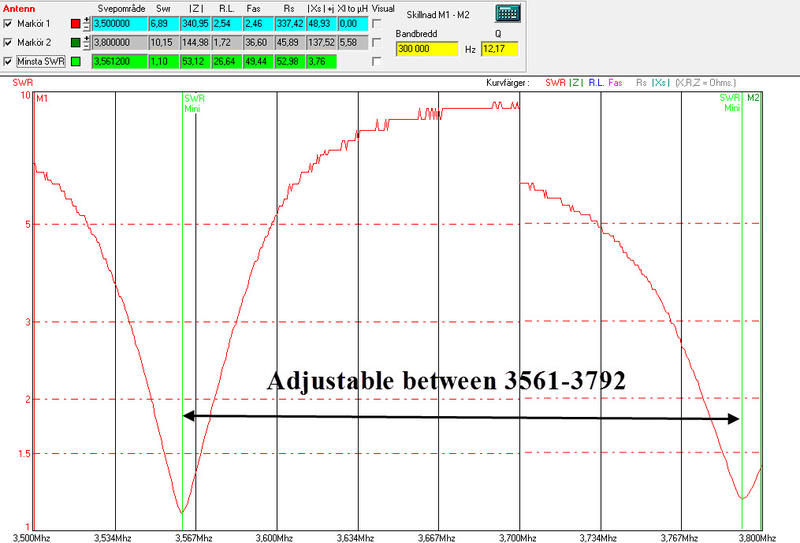The image size is (800, 543).
Task: Click the Markör 2 Swr value 10,15
Action: coord(164,42)
